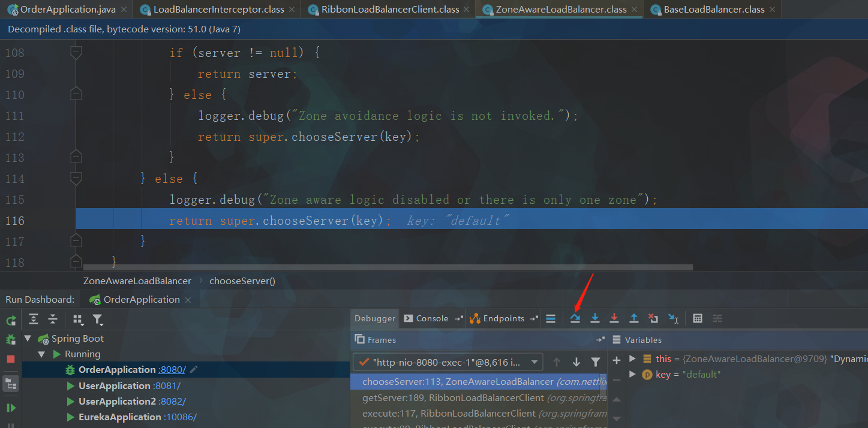Expand the 'this' variable node
The image size is (868, 428).
coord(632,358)
